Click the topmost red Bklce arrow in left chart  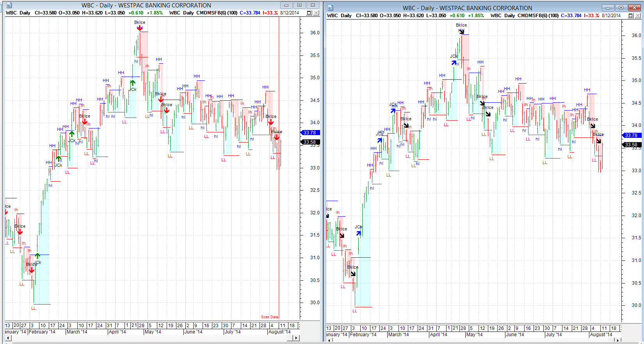coord(139,28)
